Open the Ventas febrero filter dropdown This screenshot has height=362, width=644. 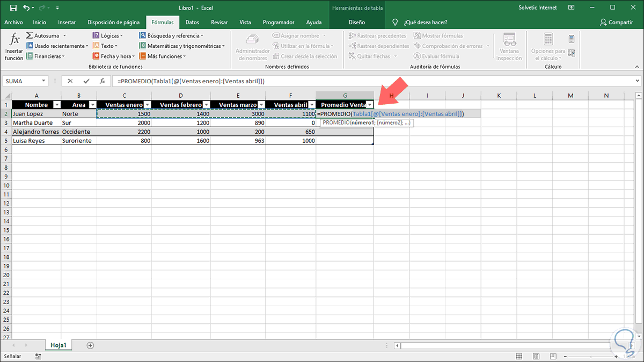(206, 105)
